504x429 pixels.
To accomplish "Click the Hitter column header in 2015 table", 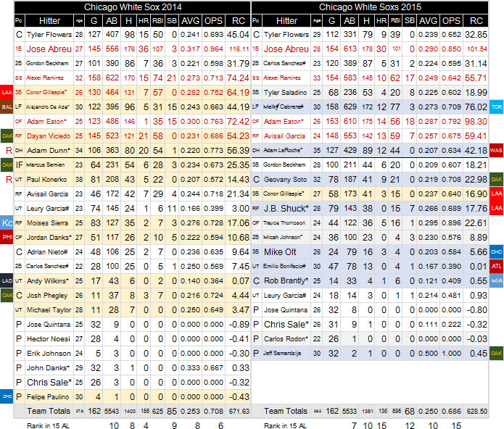I will [286, 21].
